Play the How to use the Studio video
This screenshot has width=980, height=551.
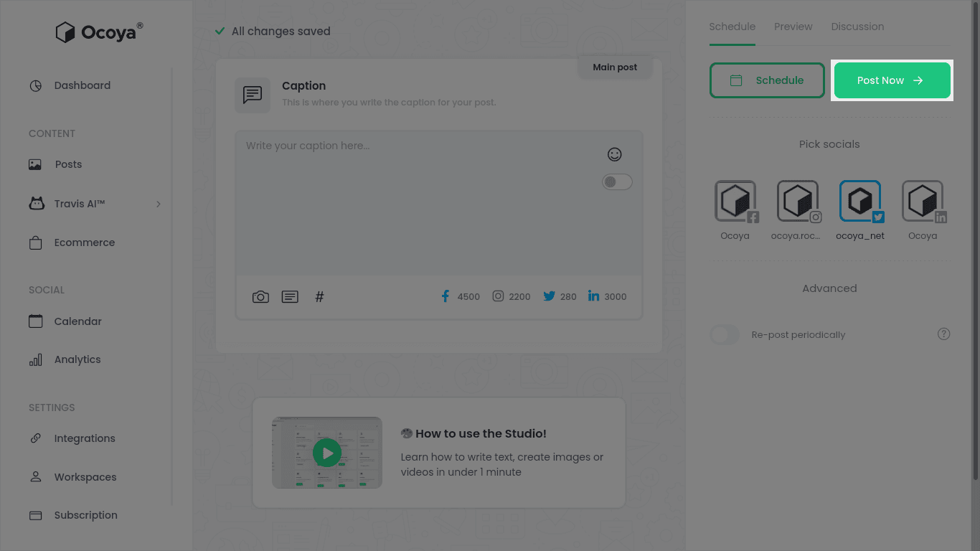point(327,453)
